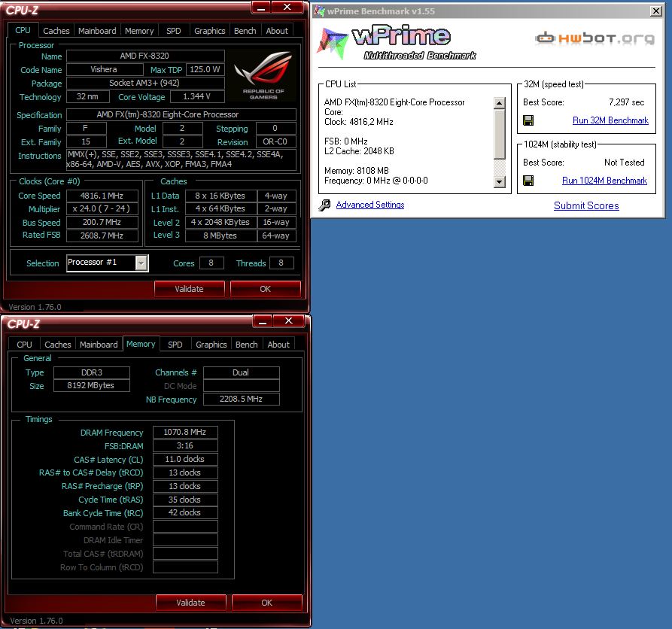Click the Revision value OR-C0
This screenshot has width=672, height=629.
click(275, 141)
